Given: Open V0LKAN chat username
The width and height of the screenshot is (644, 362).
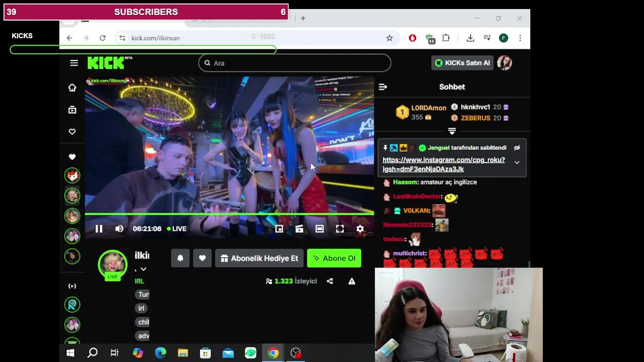Looking at the screenshot, I should (417, 211).
